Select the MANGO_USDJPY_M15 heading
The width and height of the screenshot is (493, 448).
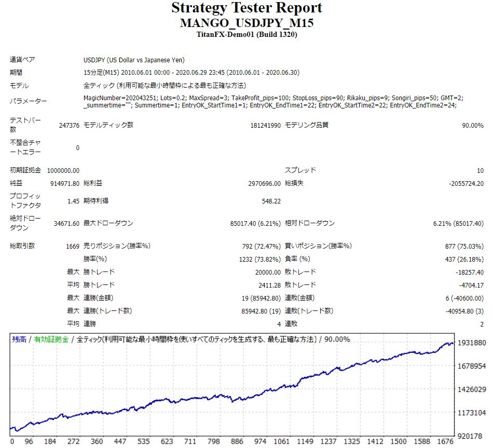pos(246,23)
